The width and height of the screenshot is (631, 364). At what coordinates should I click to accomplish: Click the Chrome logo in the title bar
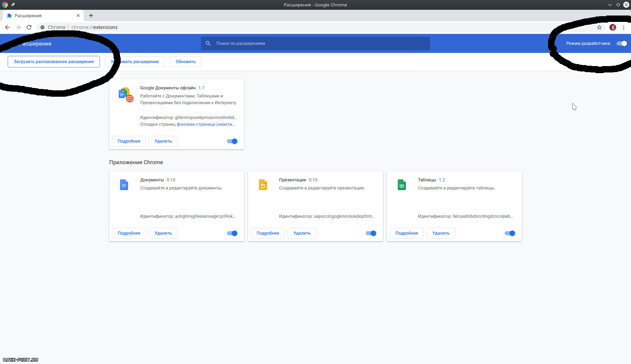[5, 5]
